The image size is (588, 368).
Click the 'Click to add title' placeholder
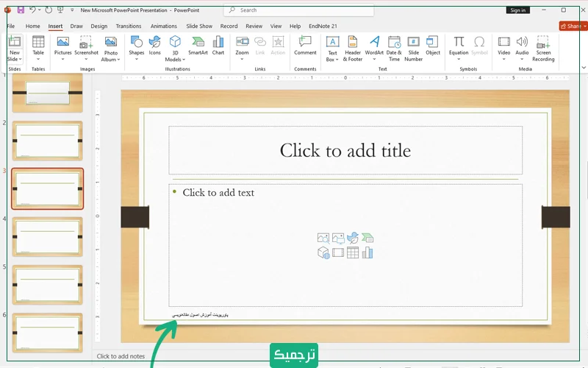point(345,150)
